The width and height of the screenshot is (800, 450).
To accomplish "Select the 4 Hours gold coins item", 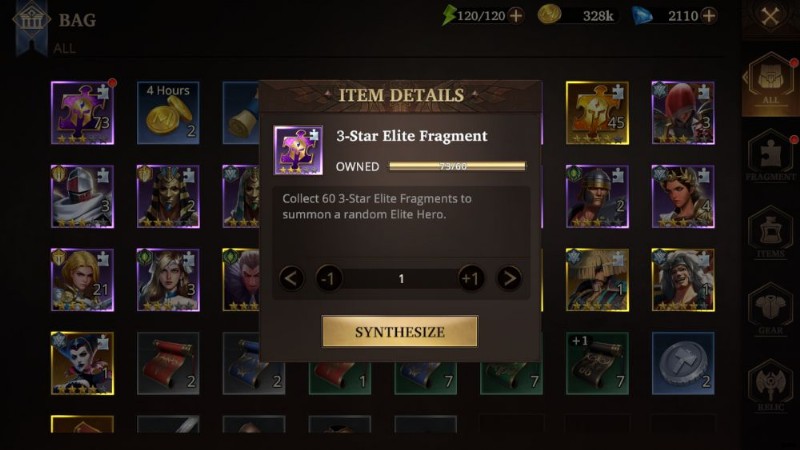I will [x=168, y=113].
